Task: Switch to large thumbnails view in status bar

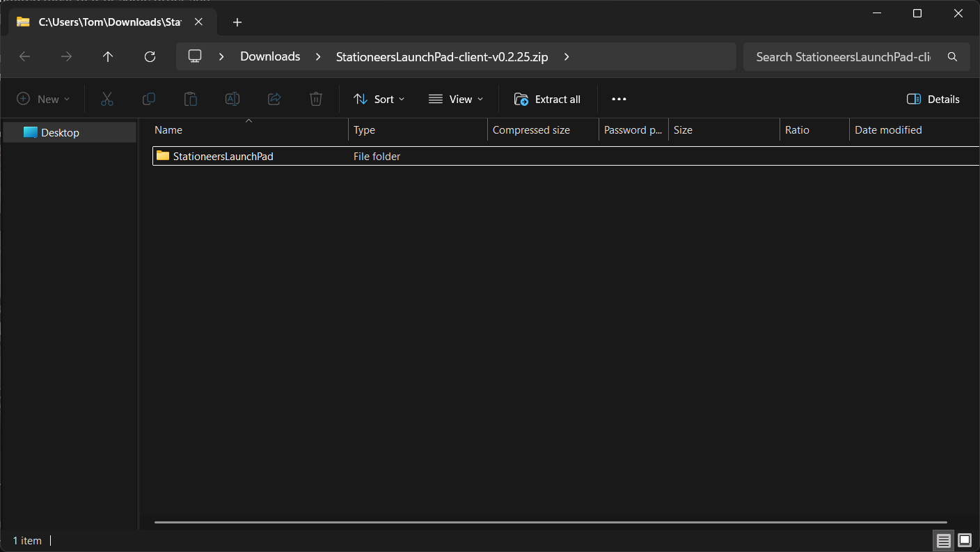Action: point(965,540)
